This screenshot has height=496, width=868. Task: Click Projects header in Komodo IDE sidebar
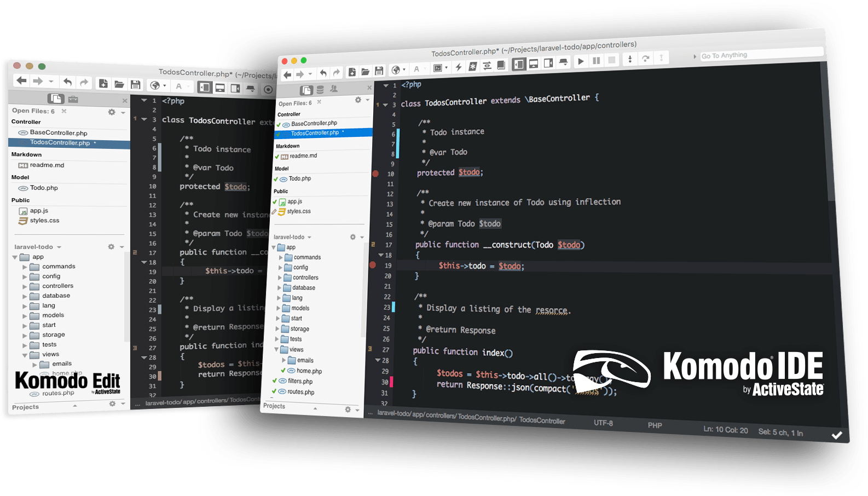pos(274,406)
